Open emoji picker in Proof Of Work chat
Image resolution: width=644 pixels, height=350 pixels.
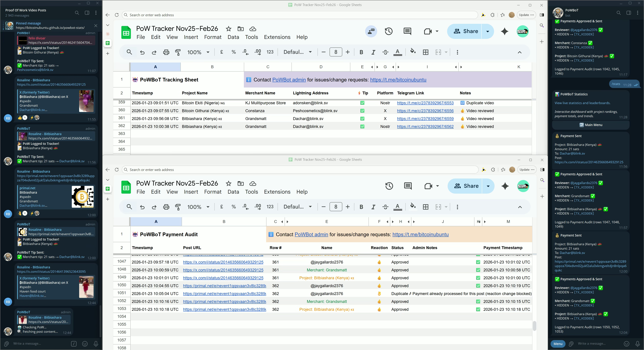pos(85,344)
